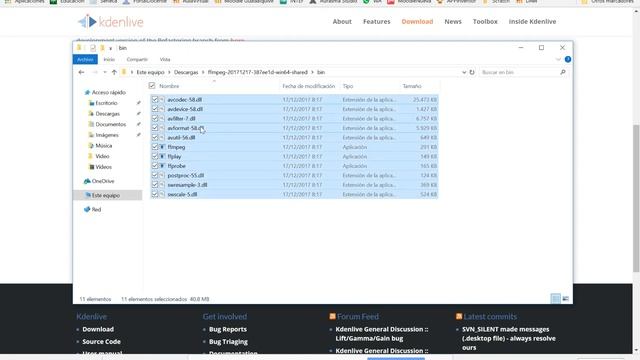Click the ffplay application file icon
Image resolution: width=640 pixels, height=360 pixels.
pyautogui.click(x=162, y=156)
